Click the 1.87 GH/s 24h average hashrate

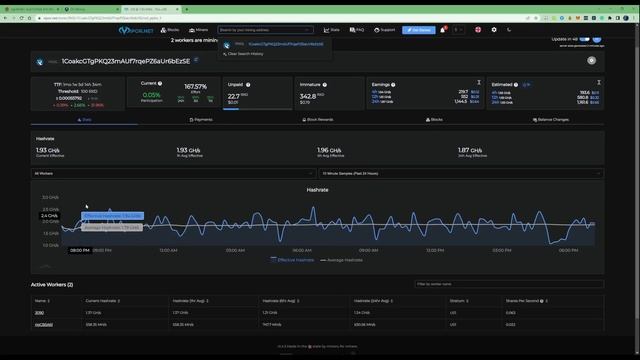(470, 150)
